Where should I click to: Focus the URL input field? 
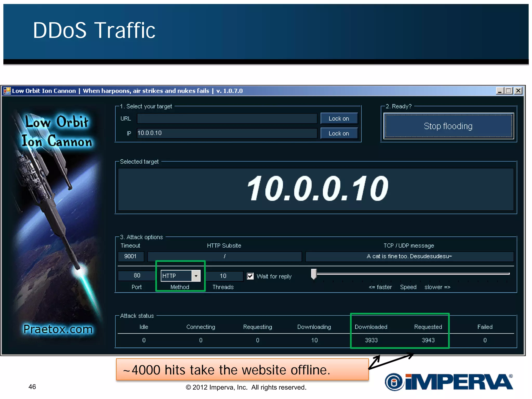227,118
